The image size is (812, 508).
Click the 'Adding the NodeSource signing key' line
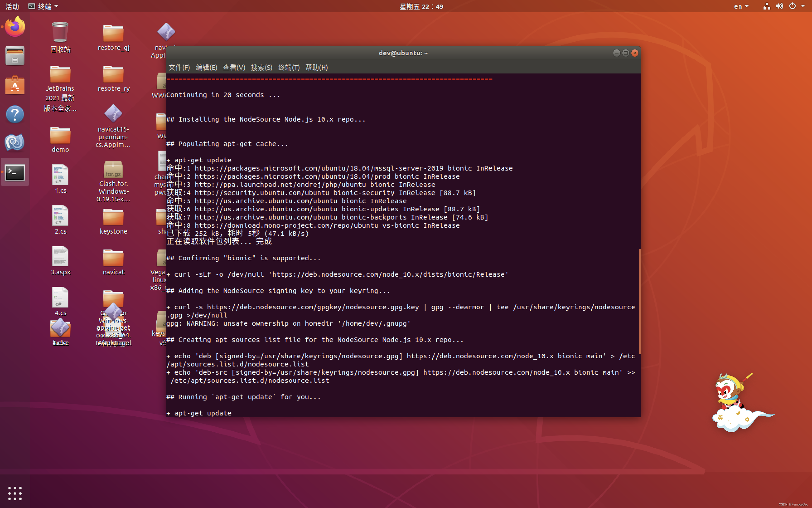[278, 291]
